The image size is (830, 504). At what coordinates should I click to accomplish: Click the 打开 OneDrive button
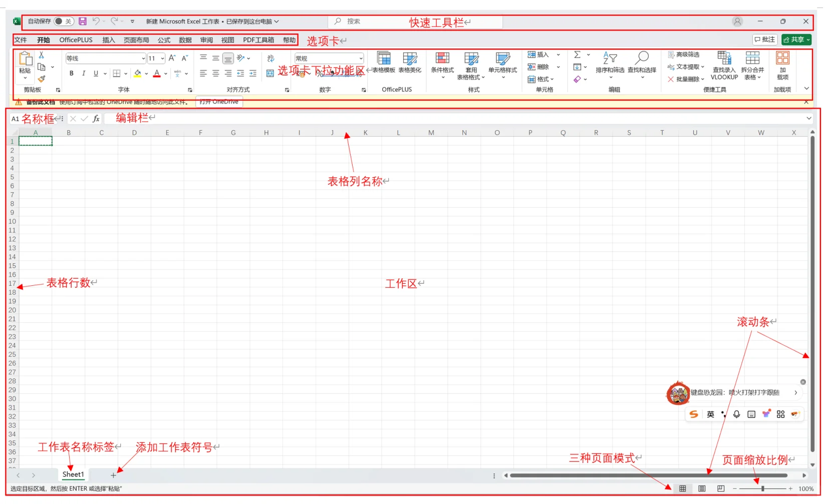[x=219, y=102]
